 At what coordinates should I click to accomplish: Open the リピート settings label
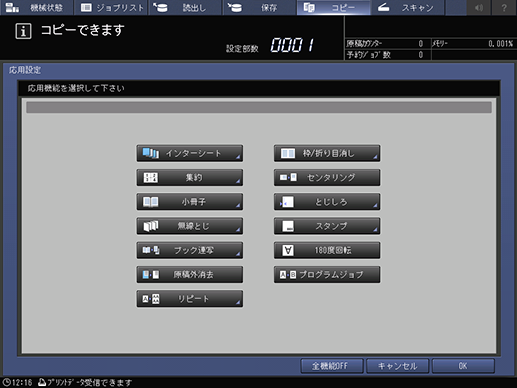193,299
